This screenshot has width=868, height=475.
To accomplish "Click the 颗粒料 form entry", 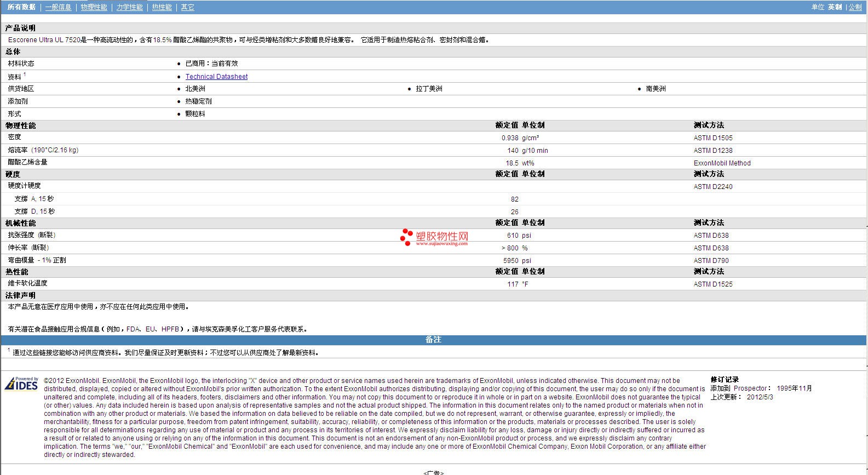I will coord(195,114).
